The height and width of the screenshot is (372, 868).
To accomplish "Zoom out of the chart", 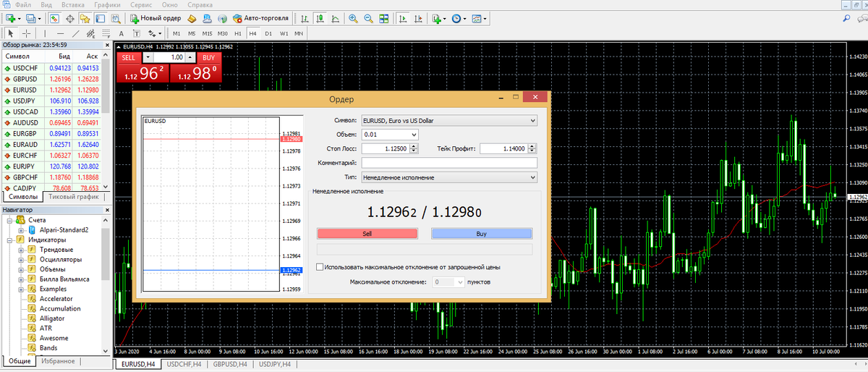I will [x=368, y=18].
